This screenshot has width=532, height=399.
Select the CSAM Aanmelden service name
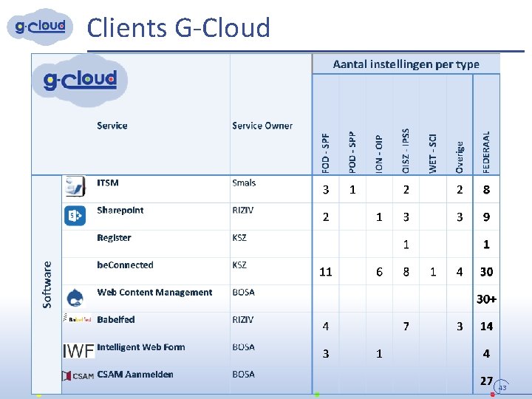tap(135, 375)
